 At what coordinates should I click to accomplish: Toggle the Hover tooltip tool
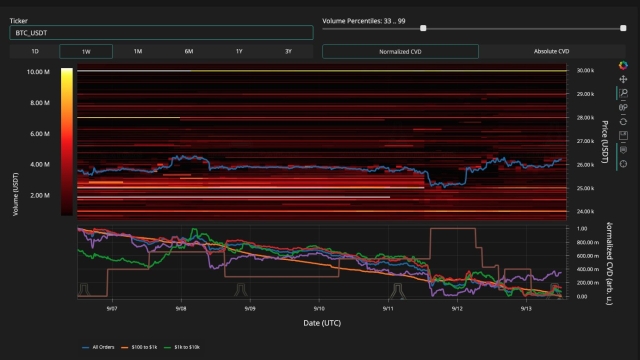[x=623, y=150]
